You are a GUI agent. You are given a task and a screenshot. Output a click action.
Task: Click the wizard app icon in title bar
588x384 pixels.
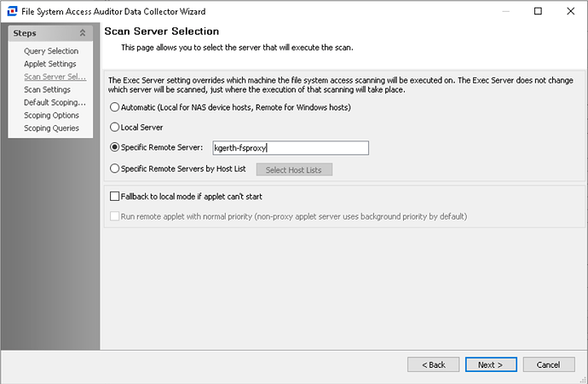pos(12,11)
